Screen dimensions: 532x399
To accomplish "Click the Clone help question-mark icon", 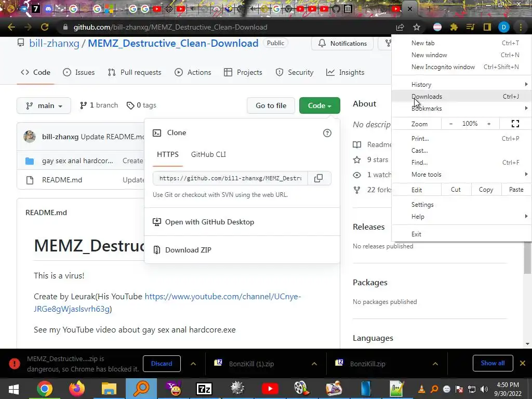I will [327, 133].
